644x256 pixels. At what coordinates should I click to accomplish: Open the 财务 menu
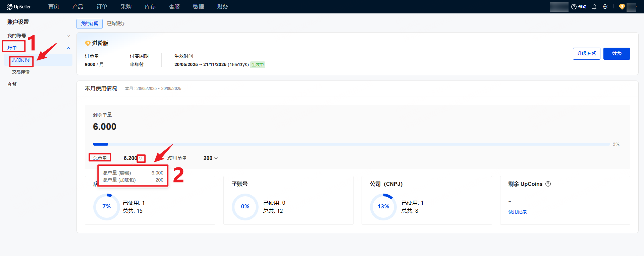223,7
